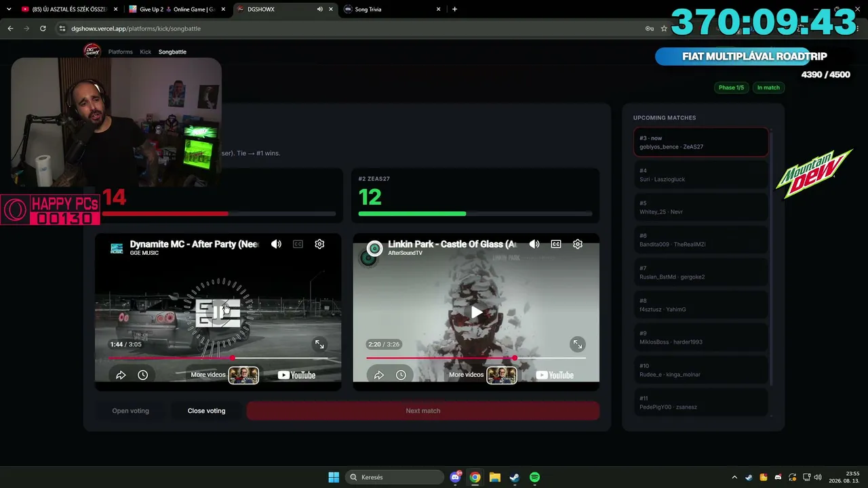
Task: Mute the Linkin Park video volume
Action: pos(534,244)
